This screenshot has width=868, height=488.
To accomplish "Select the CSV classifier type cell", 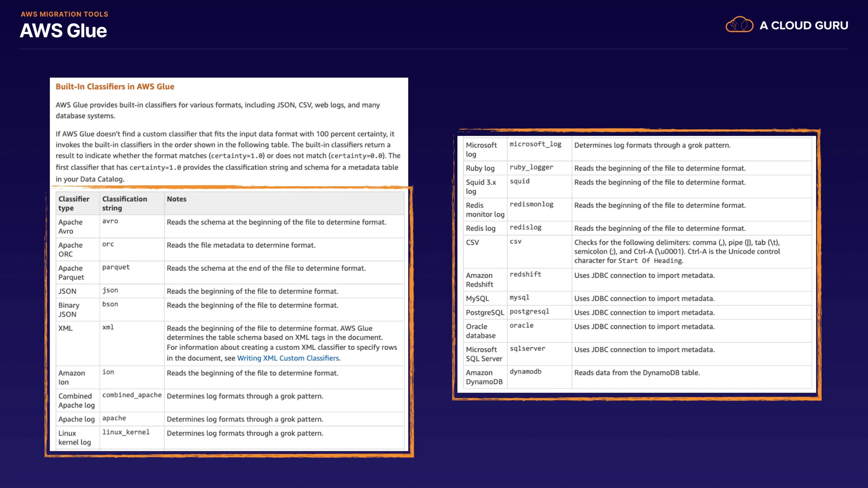I will (x=472, y=242).
